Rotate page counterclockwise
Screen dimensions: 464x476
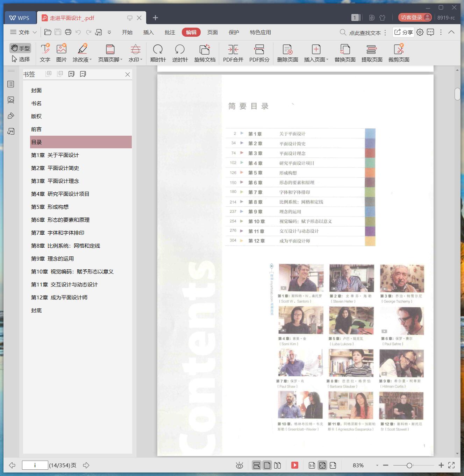(x=180, y=53)
